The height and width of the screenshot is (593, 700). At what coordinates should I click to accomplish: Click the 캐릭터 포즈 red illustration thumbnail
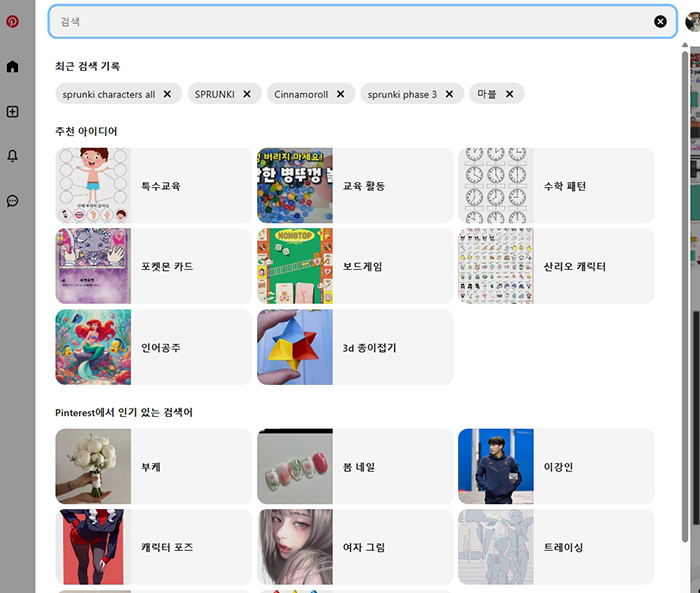click(93, 547)
